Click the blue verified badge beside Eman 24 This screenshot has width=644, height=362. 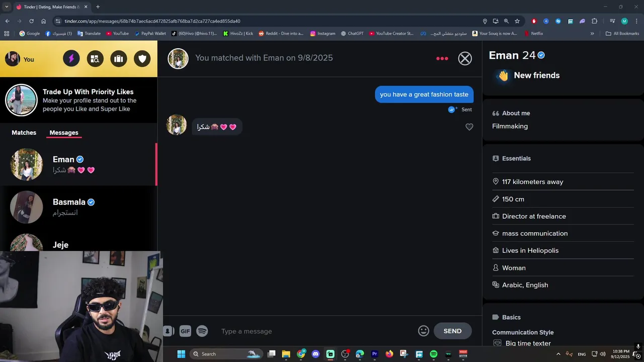541,55
